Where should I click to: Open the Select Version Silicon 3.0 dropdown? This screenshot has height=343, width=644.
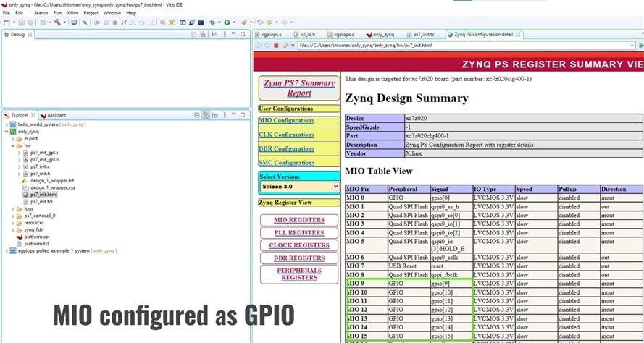coord(299,186)
